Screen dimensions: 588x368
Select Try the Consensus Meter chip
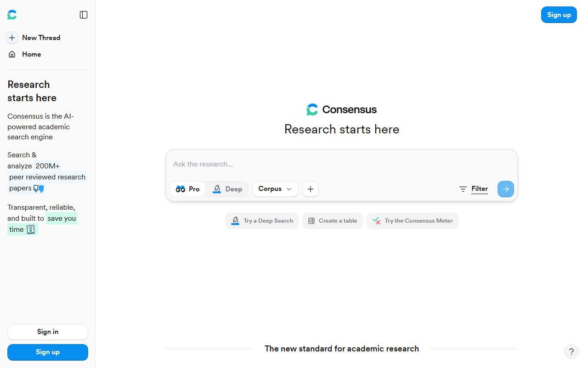(413, 221)
